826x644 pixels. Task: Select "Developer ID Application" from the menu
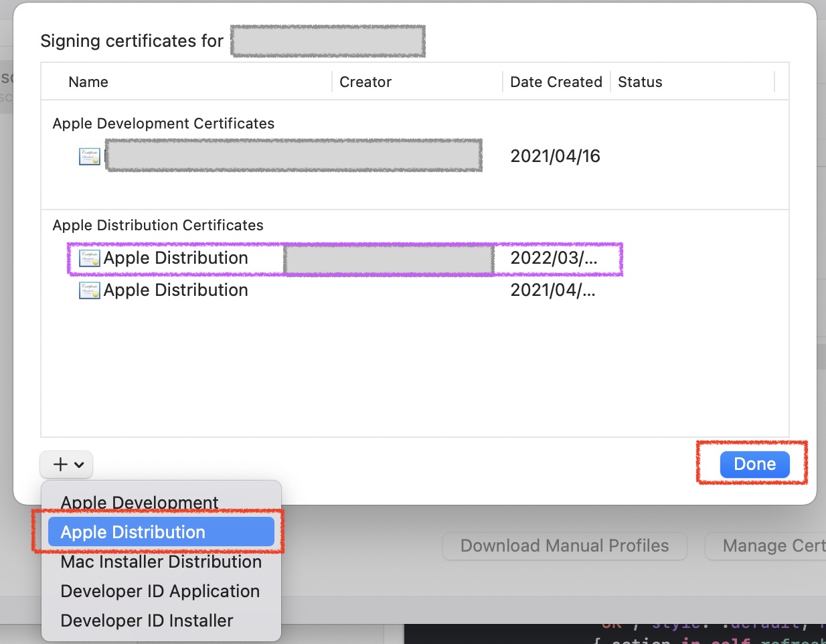tap(160, 591)
